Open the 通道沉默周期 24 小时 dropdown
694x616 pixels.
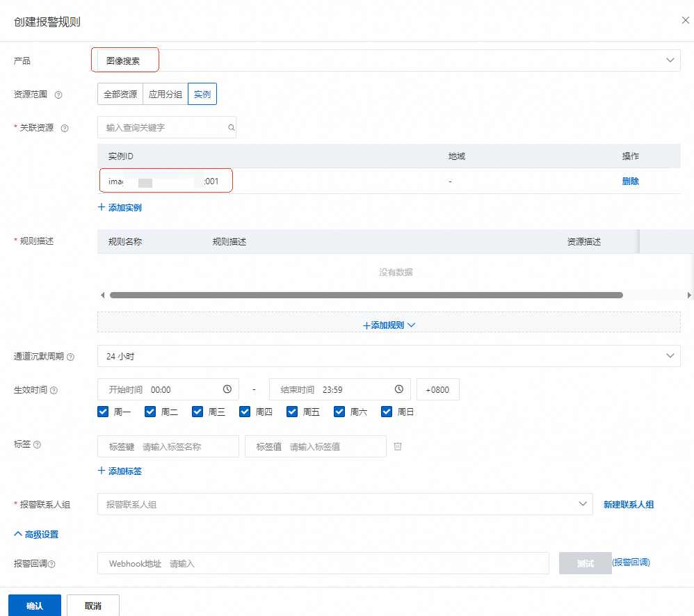tap(389, 356)
